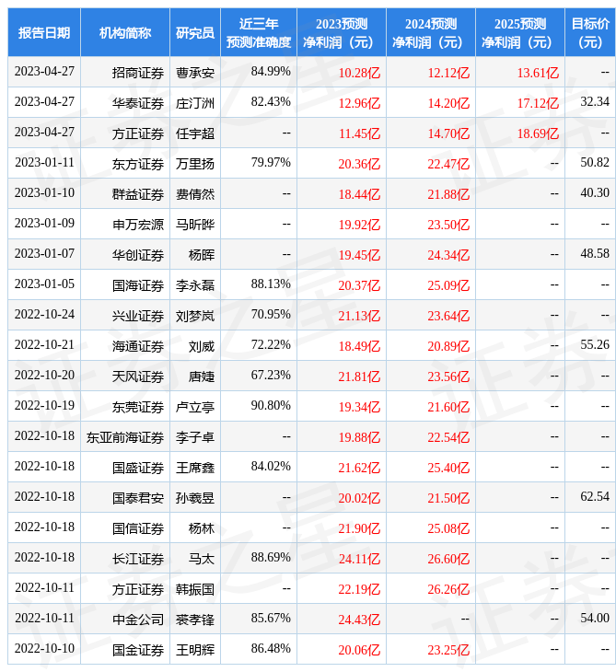Click the 10.28亿 profit value
616x672 pixels.
point(359,73)
